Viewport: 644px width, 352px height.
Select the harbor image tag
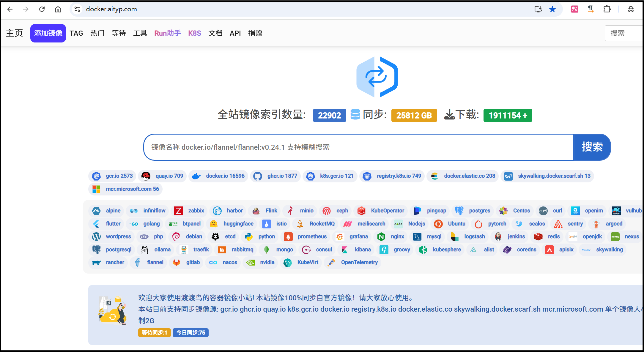point(228,211)
